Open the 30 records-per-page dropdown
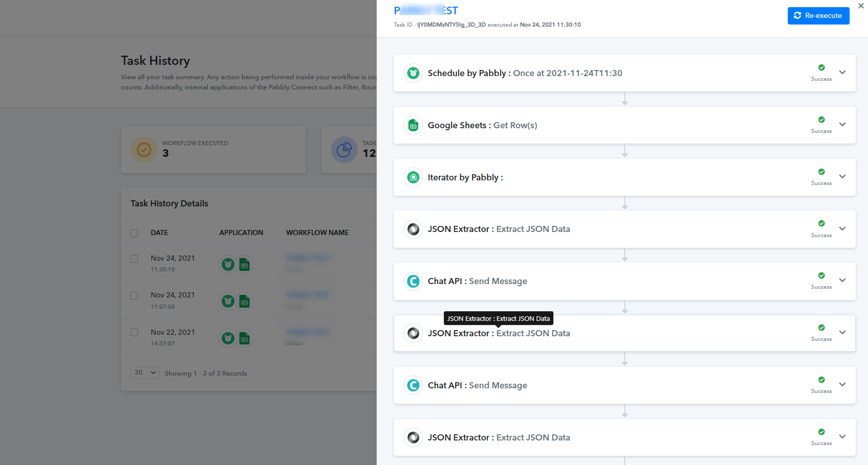This screenshot has height=465, width=868. (x=145, y=373)
